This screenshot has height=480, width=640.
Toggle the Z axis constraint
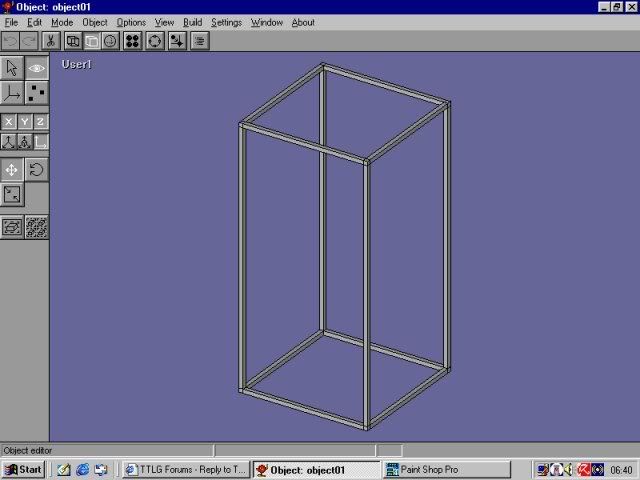click(x=40, y=122)
